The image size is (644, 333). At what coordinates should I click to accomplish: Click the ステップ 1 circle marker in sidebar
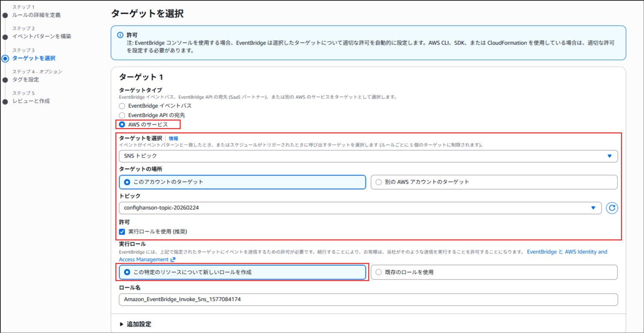5,15
